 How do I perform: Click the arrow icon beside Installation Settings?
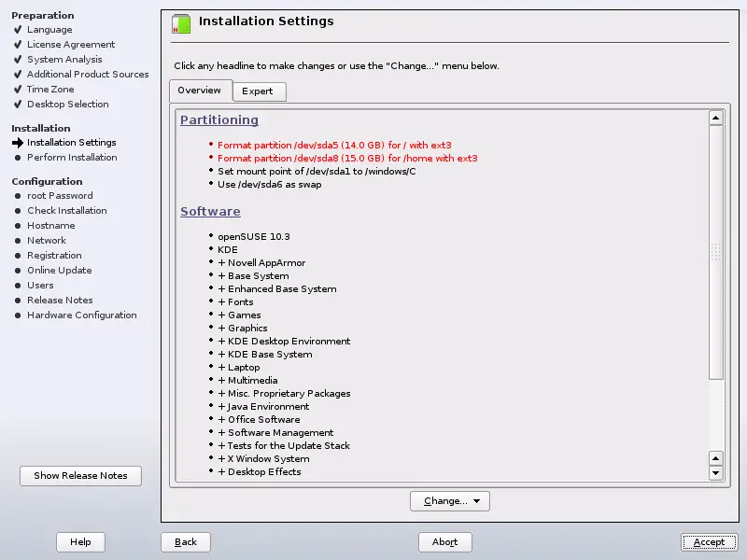pyautogui.click(x=18, y=143)
